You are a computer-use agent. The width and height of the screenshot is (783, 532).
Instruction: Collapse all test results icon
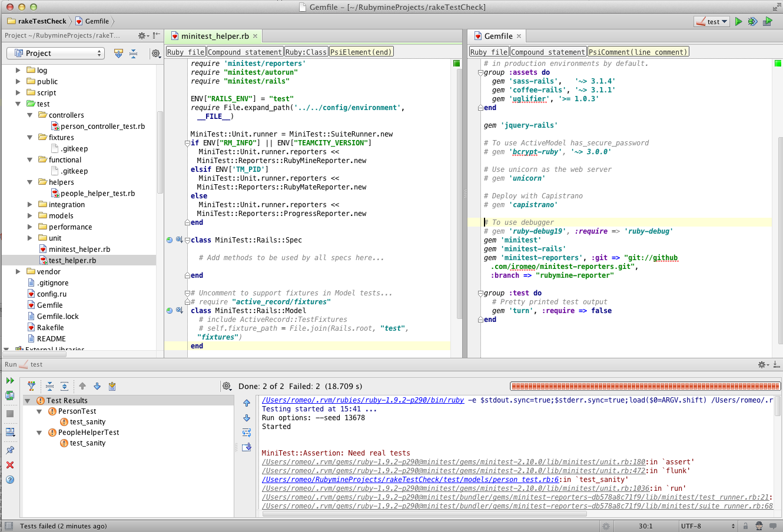49,386
